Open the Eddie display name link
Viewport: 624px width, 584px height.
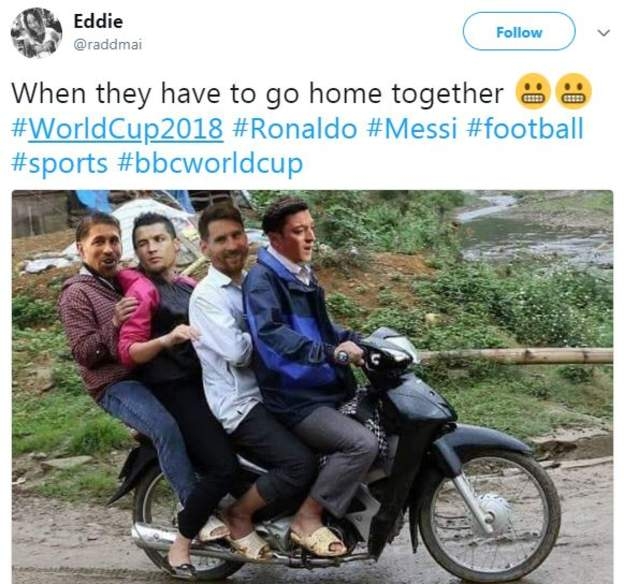tap(98, 21)
